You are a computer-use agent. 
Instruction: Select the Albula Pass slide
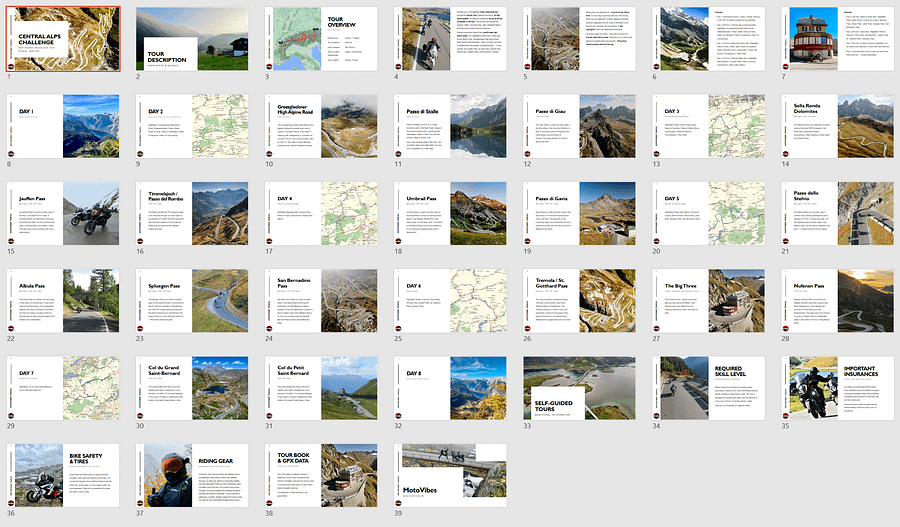63,301
